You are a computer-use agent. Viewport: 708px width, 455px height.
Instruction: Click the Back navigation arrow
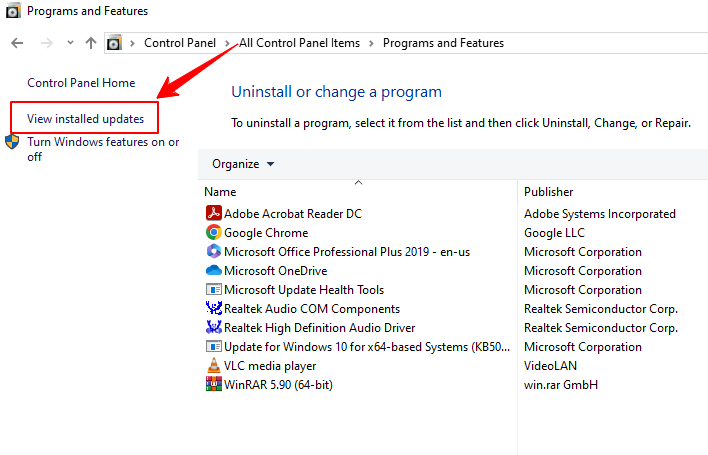pos(17,43)
